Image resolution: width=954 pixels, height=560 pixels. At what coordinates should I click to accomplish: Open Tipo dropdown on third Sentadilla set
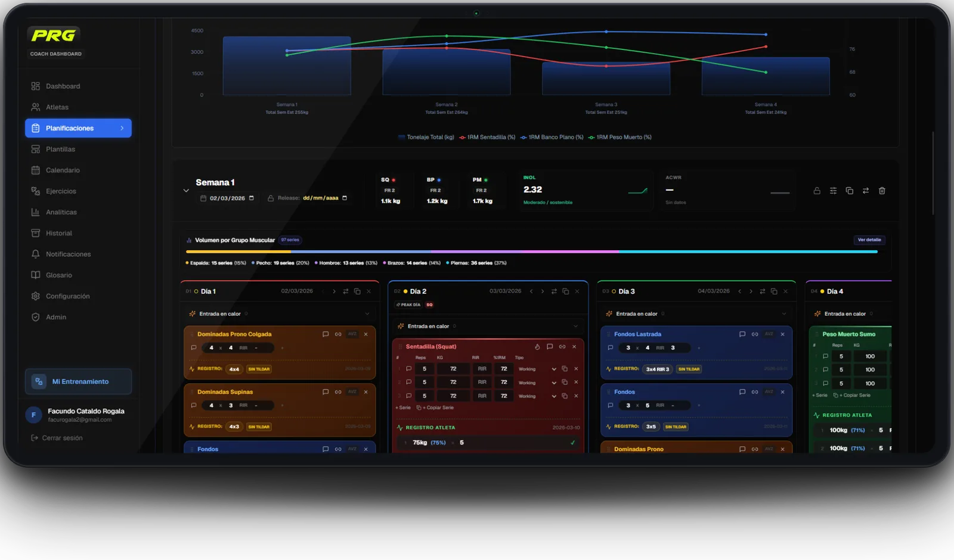[x=537, y=396]
